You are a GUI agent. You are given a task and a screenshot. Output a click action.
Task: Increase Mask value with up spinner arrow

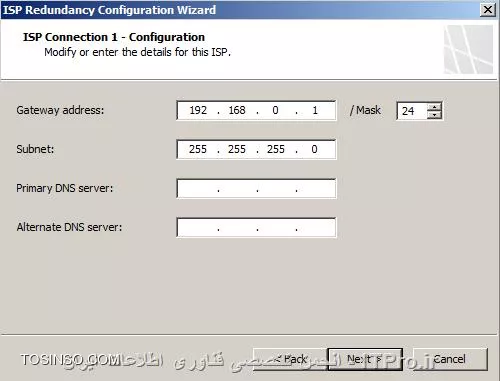pos(434,107)
